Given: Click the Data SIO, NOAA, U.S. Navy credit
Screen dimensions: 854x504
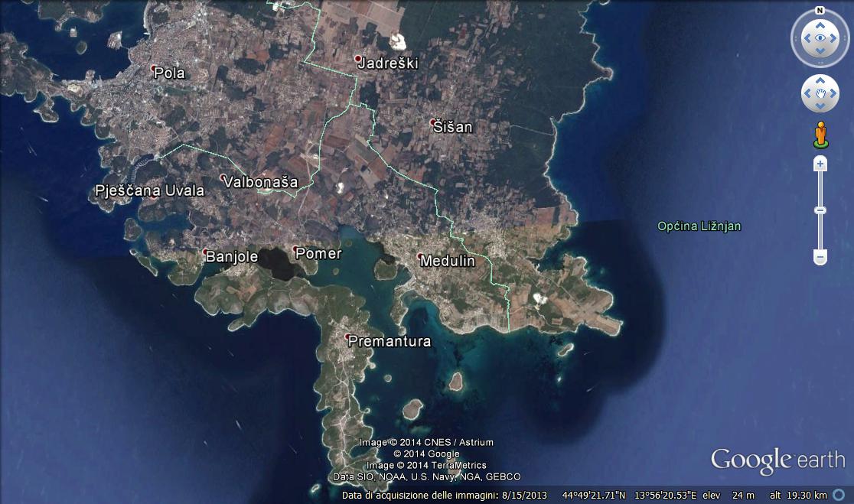Looking at the screenshot, I should tap(427, 476).
